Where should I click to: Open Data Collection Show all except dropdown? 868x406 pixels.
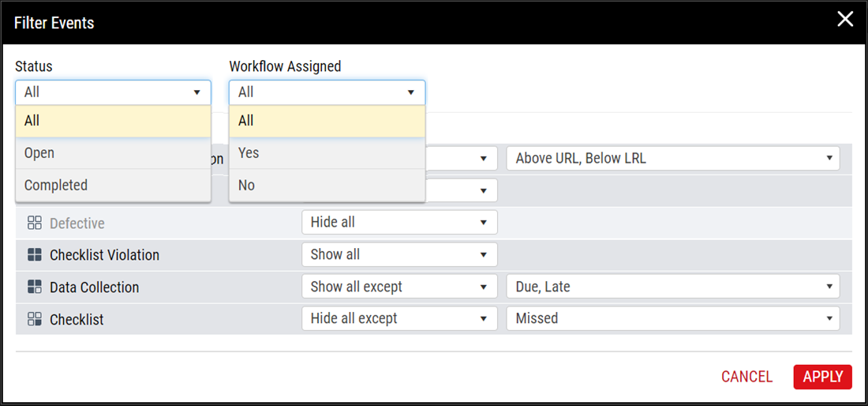(399, 287)
